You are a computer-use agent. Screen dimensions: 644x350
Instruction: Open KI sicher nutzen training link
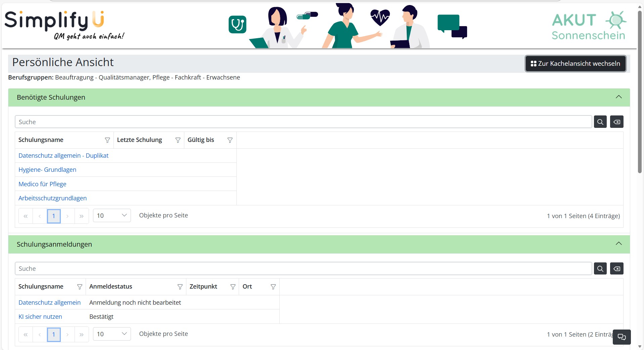40,317
